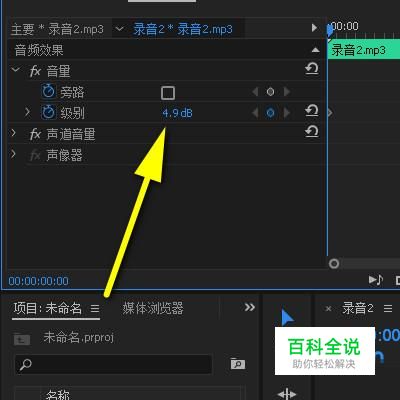This screenshot has width=400, height=400.
Task: Show or hide timeline view arrow
Action: point(314,28)
